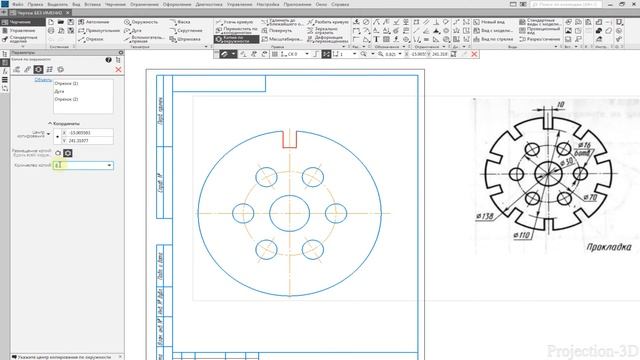Switch to copy-along-curve mode icon
The image size is (640, 360).
point(27,69)
